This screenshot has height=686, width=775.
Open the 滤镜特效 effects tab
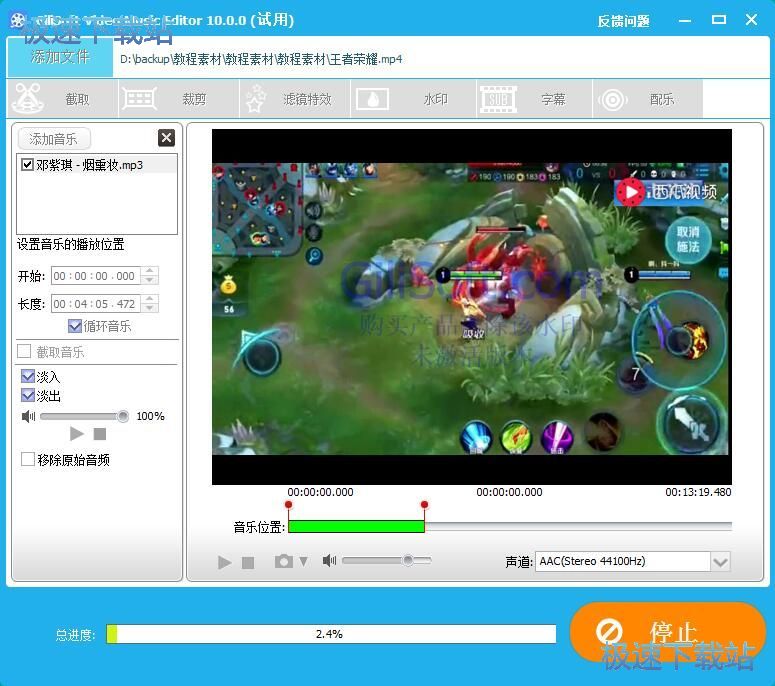(x=295, y=99)
